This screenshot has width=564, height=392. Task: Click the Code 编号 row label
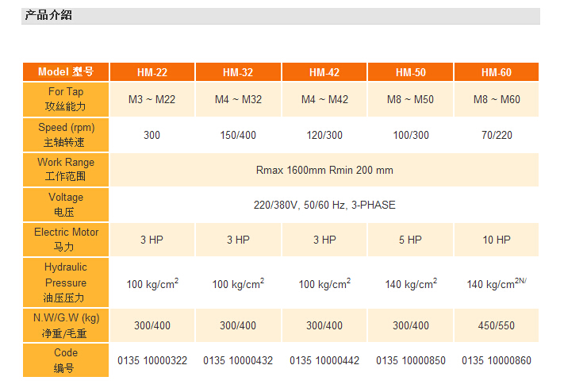(x=66, y=360)
